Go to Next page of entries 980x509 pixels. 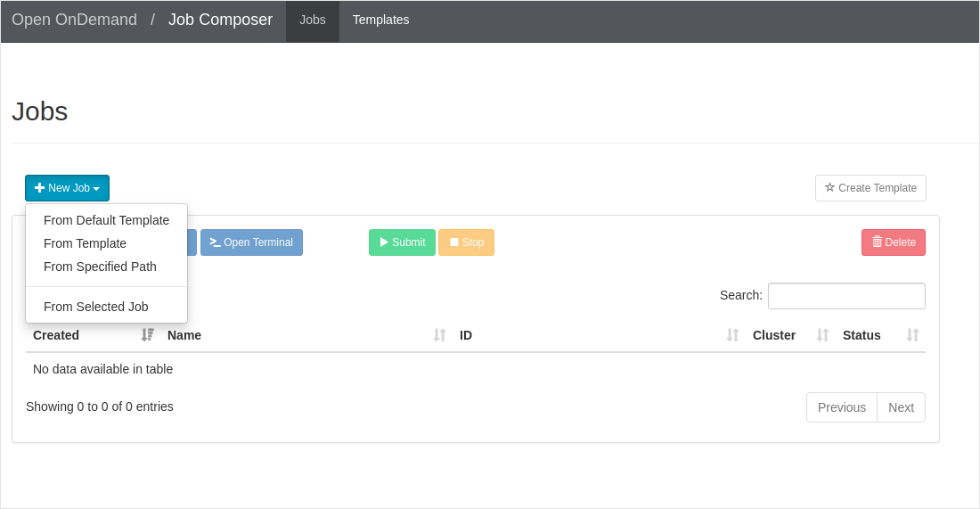tap(902, 407)
